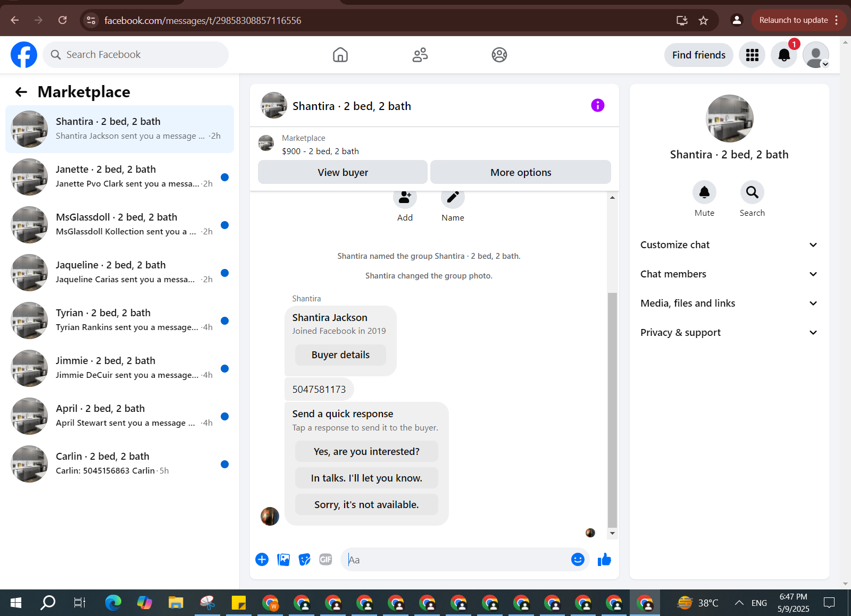
Task: Expand Privacy & support section
Action: coord(729,333)
